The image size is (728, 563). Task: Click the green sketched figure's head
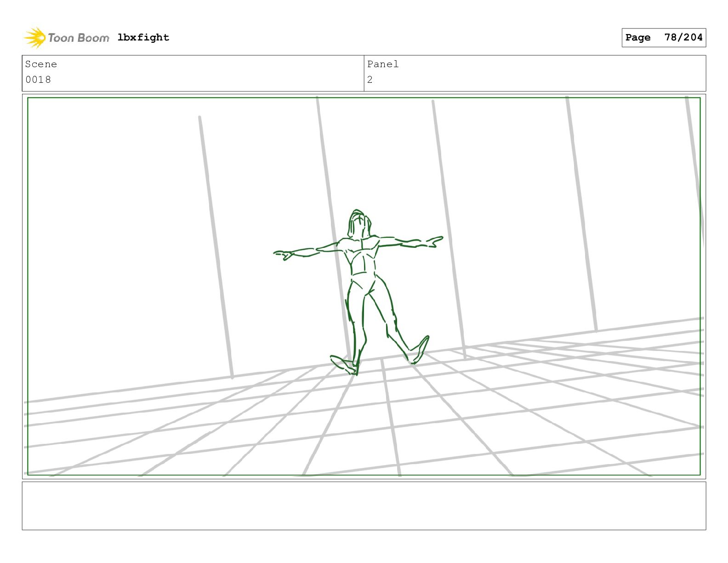point(359,224)
